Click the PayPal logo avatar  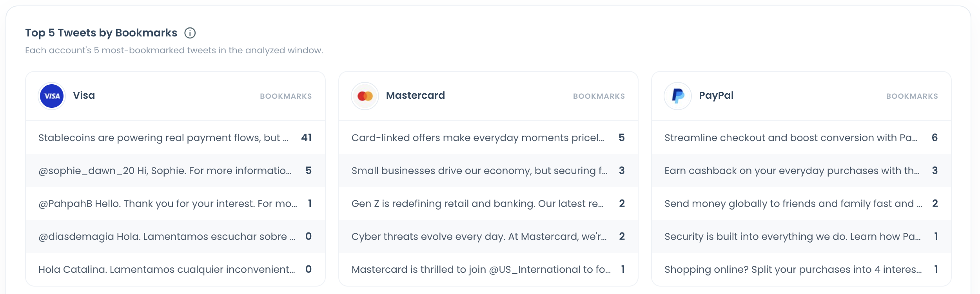[x=678, y=96]
